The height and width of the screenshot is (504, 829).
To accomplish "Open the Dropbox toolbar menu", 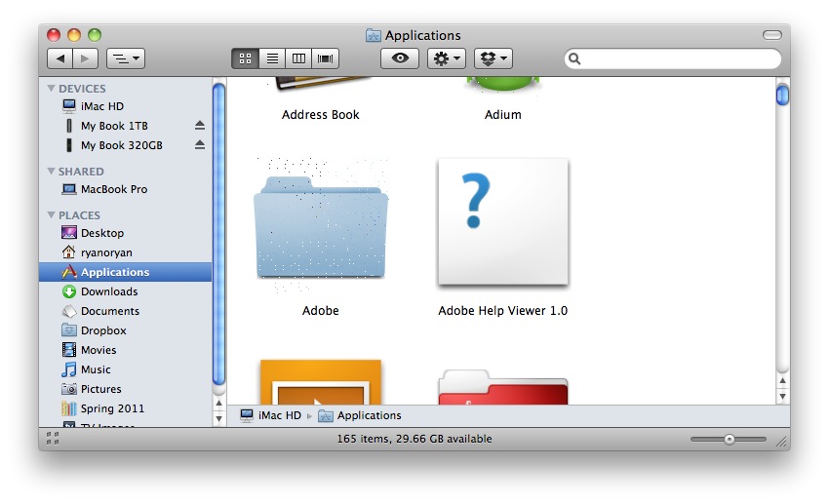I will pyautogui.click(x=493, y=58).
